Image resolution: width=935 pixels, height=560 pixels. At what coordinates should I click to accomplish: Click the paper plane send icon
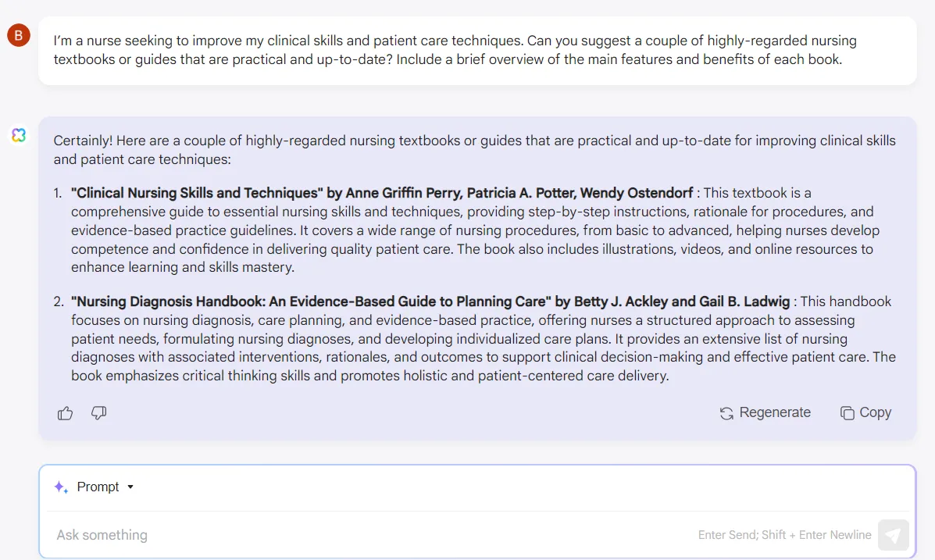click(x=893, y=535)
